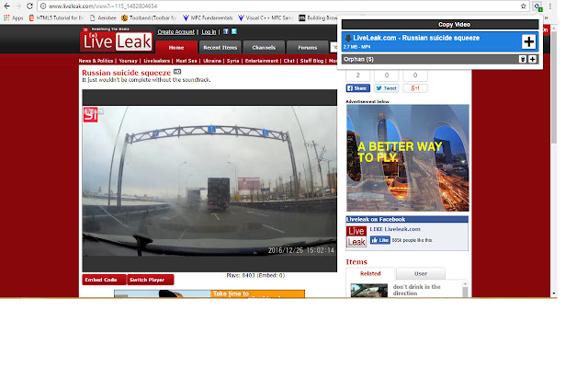The image size is (588, 368).
Task: Open the Apps bookmarks shortcut
Action: pyautogui.click(x=14, y=17)
